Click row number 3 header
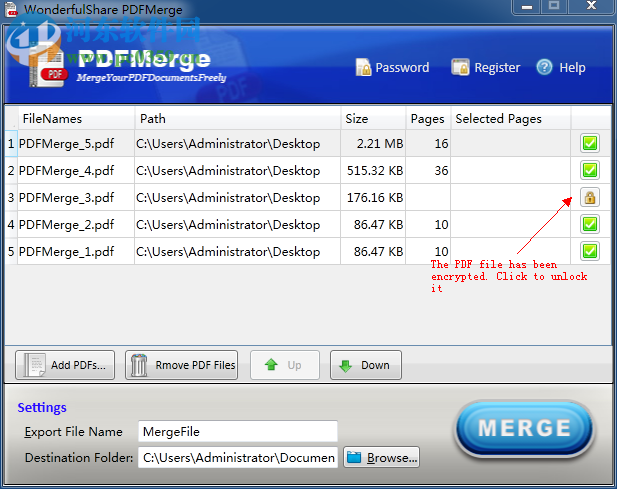Image resolution: width=617 pixels, height=489 pixels. [11, 197]
